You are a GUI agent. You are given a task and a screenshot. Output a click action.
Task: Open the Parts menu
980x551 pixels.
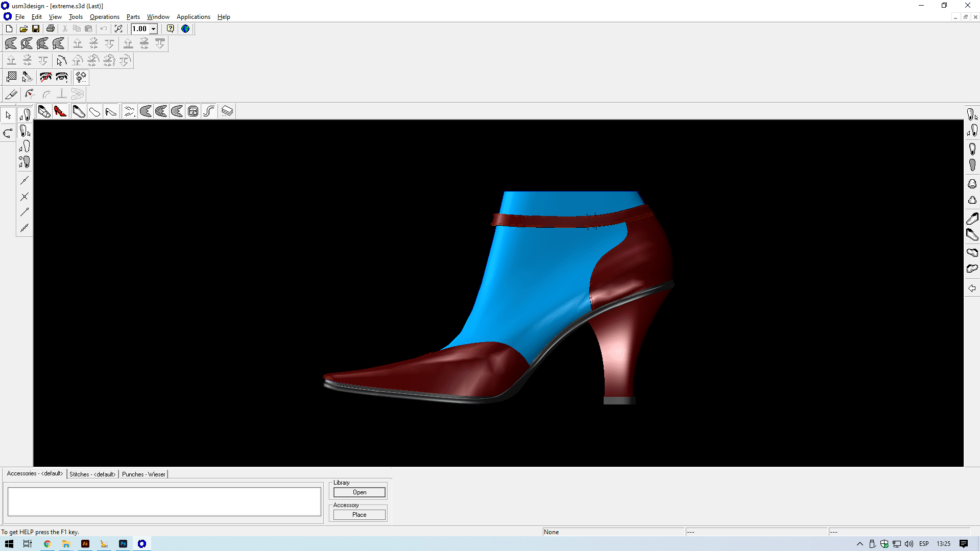[x=133, y=17]
